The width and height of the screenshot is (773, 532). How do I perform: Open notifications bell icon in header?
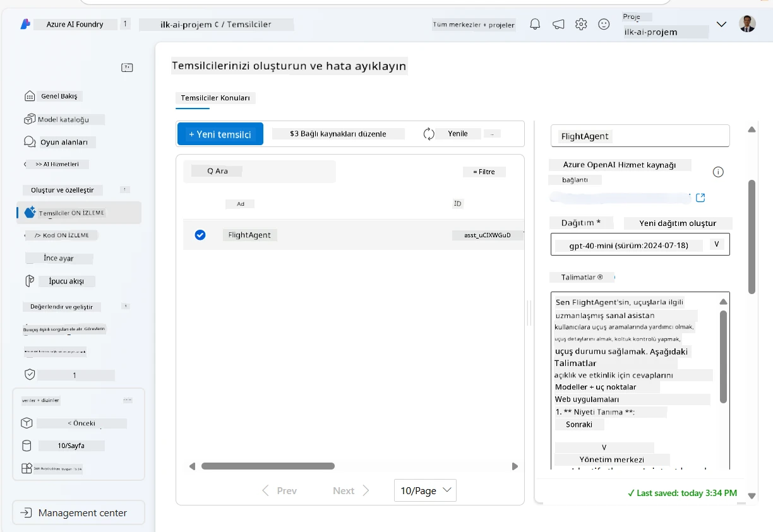pyautogui.click(x=535, y=24)
